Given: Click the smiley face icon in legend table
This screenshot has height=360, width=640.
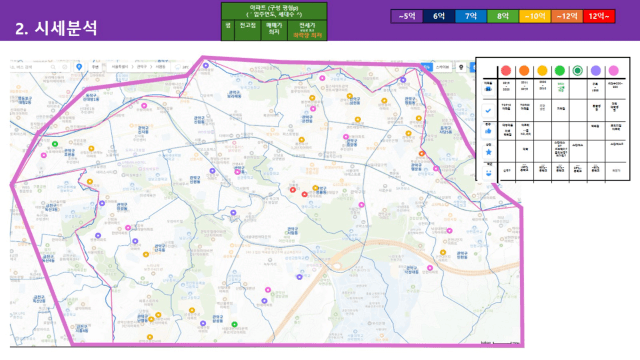Looking at the screenshot, I should click(x=489, y=173).
